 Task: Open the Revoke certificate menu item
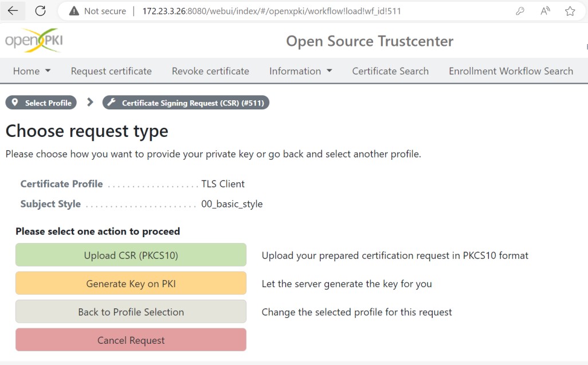(x=210, y=71)
